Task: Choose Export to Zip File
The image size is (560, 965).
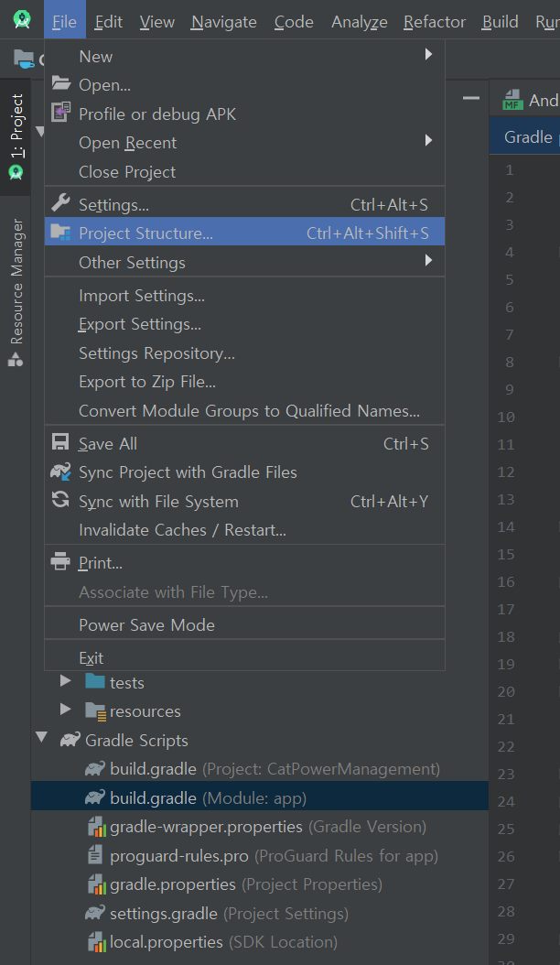Action: [147, 382]
